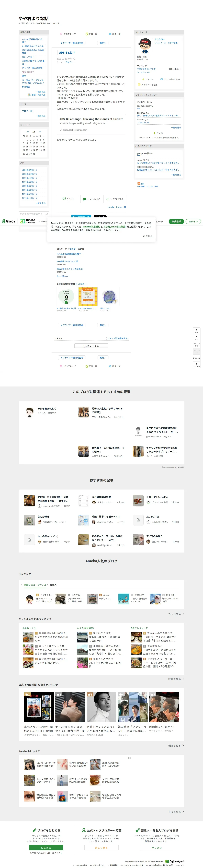
Task: Open ホルムズ海峡封鎖の危機? in recent list
Action: click(32, 40)
